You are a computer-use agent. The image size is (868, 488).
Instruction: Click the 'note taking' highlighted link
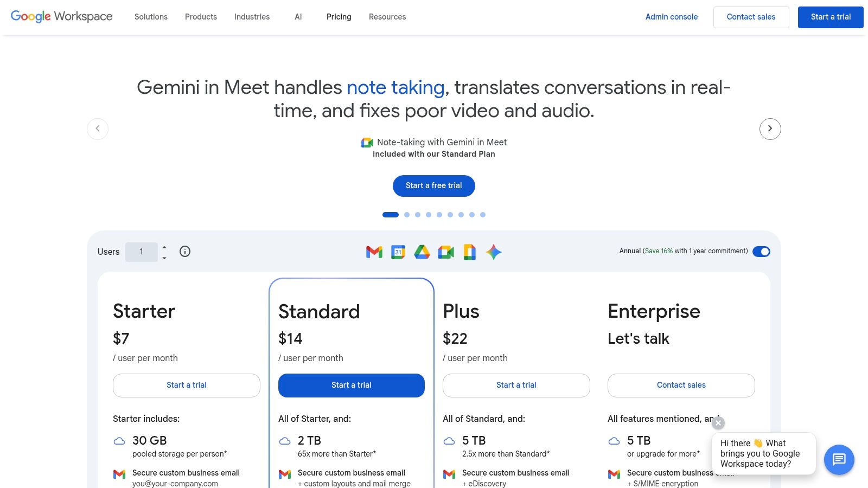395,87
